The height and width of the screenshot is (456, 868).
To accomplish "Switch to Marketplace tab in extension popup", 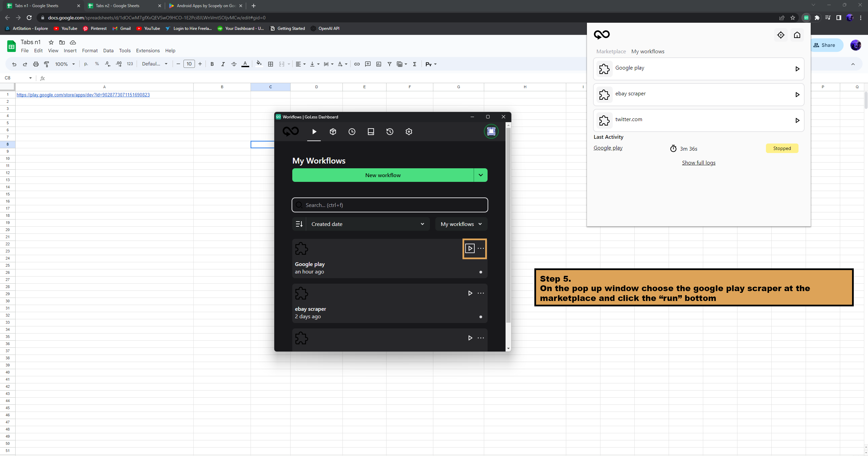I will coord(611,52).
